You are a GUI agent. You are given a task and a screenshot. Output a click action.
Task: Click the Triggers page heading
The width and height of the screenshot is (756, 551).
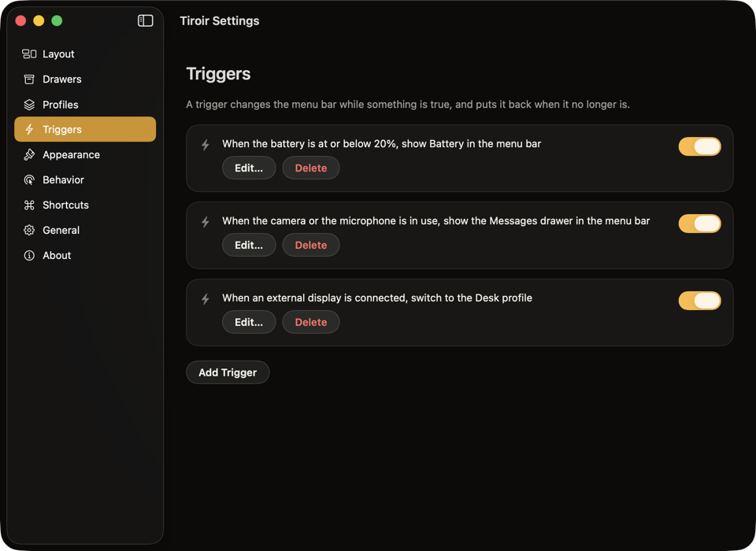tap(218, 74)
